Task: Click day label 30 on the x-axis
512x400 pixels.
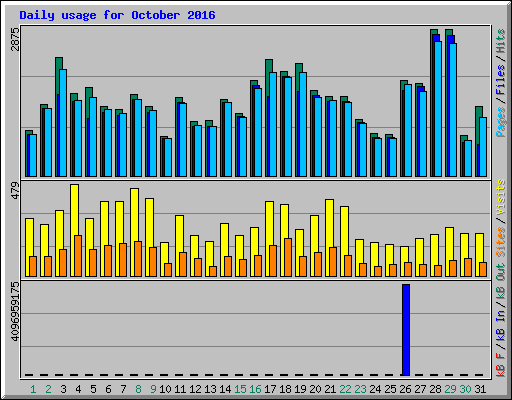Action: tap(465, 389)
